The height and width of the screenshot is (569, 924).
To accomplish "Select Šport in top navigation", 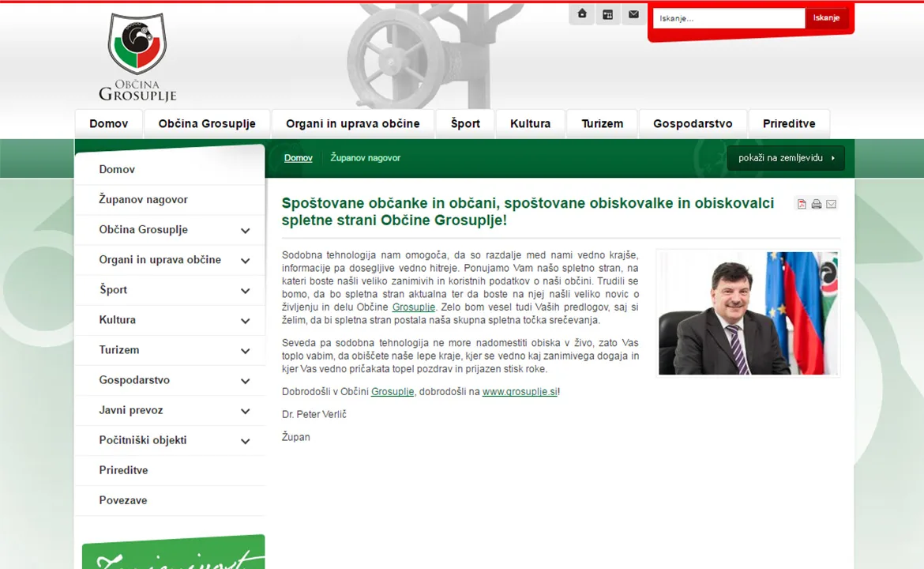I will click(465, 124).
